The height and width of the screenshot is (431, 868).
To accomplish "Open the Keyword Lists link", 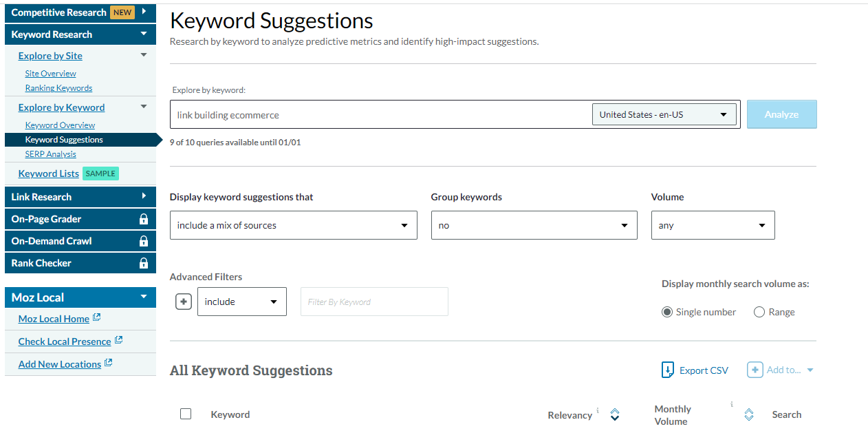I will pyautogui.click(x=49, y=174).
